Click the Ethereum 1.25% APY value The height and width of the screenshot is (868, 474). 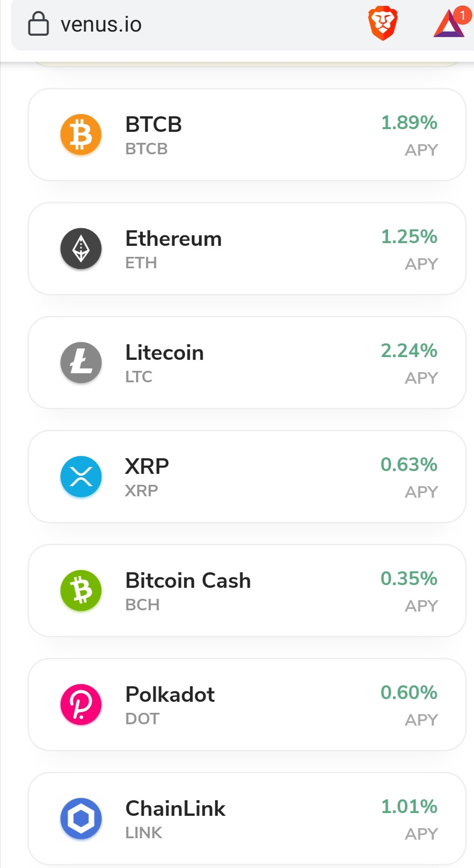[x=409, y=237]
